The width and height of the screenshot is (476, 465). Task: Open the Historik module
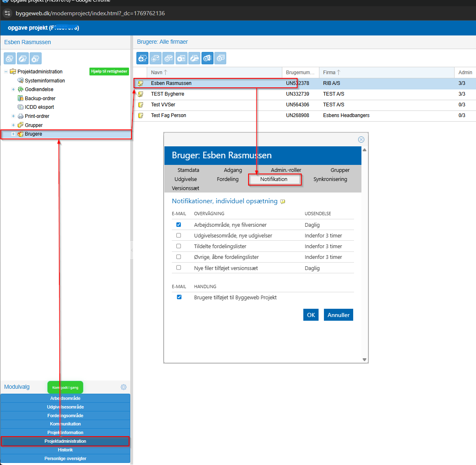[x=65, y=450]
